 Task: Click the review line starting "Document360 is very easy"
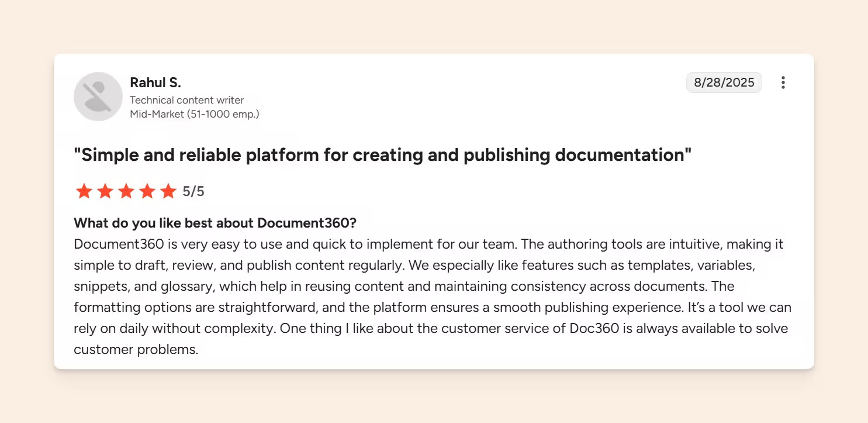428,244
